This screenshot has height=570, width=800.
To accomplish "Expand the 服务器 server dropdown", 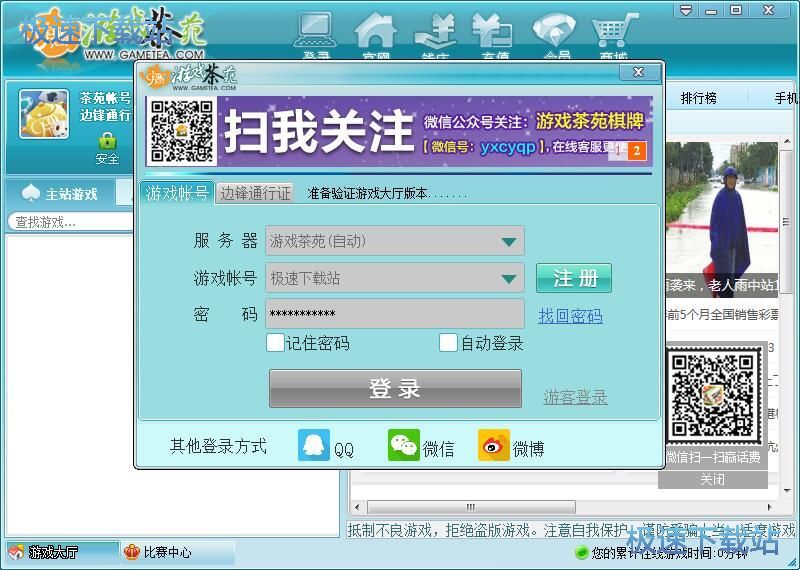I will coord(508,241).
